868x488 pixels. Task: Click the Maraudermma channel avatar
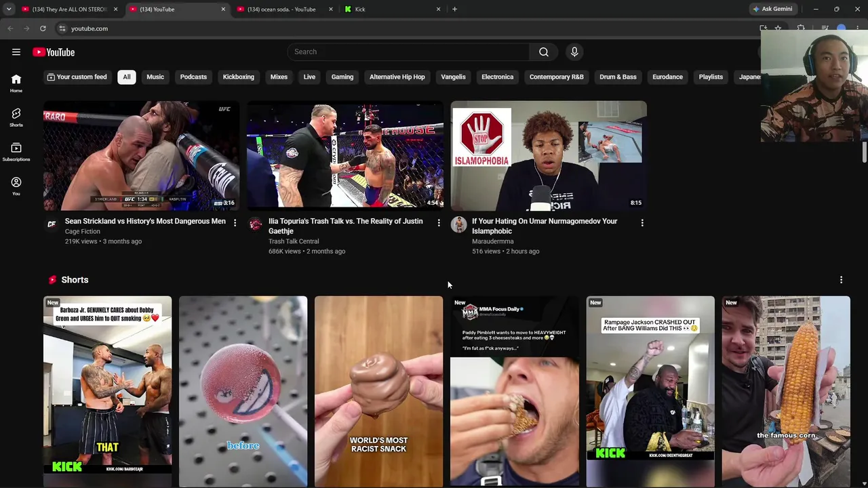click(458, 224)
